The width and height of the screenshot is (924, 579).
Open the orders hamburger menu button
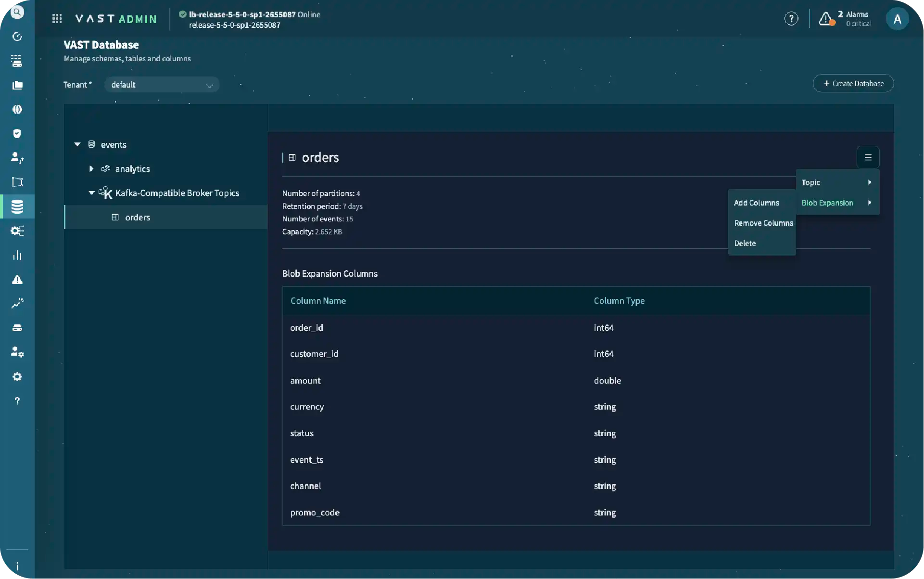coord(868,157)
